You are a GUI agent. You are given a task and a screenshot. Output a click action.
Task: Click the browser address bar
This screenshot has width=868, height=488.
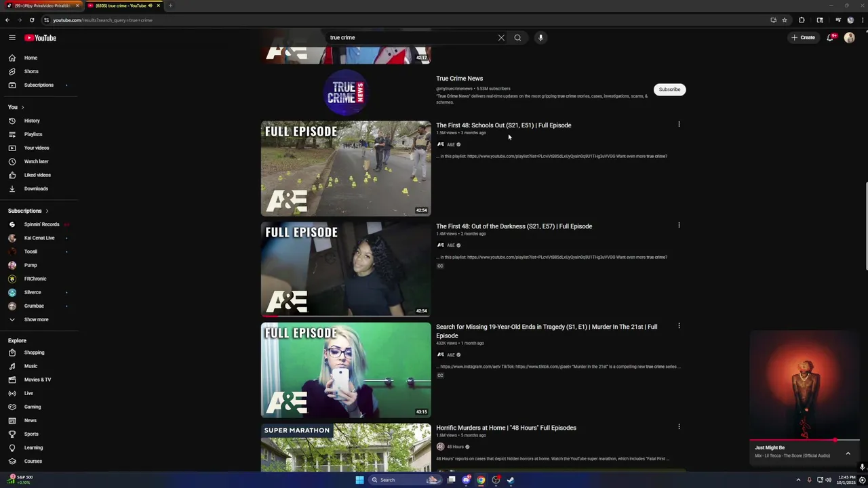pyautogui.click(x=407, y=20)
